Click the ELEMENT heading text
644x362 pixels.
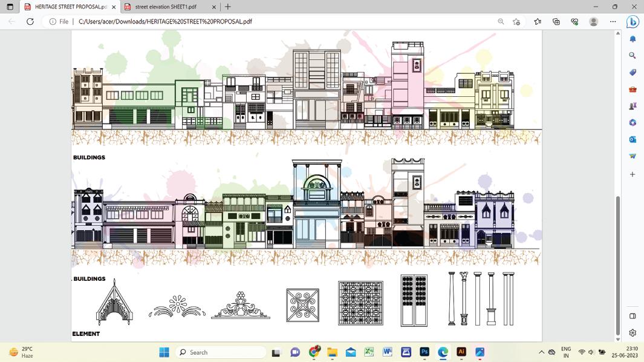tap(86, 334)
